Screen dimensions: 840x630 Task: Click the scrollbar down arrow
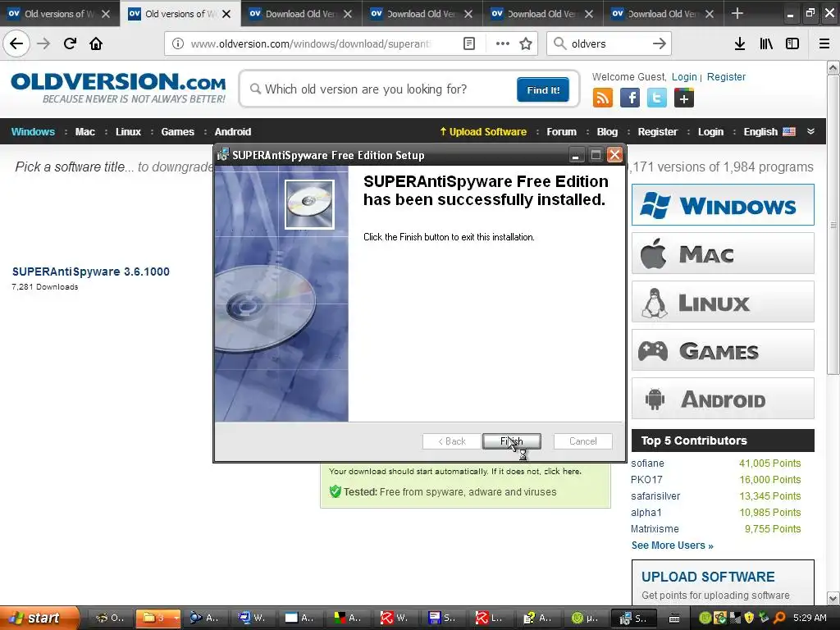click(x=833, y=598)
